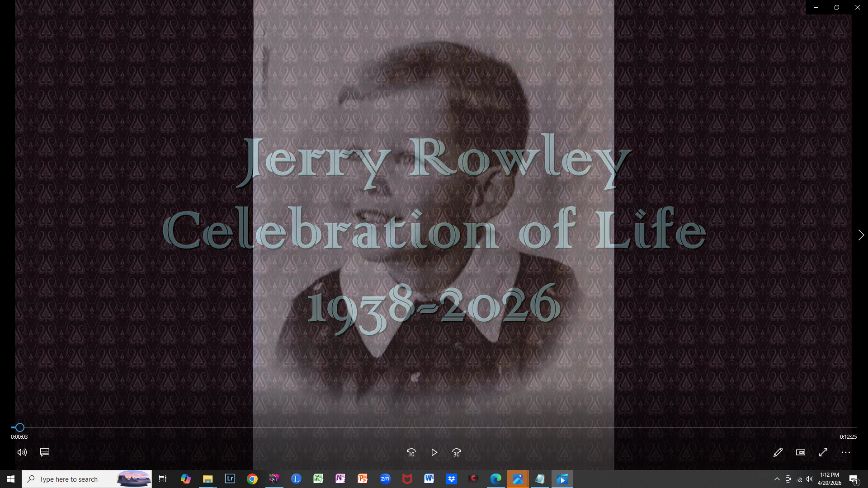Open PowerPoint from the taskbar
868x488 pixels.
coord(363,479)
